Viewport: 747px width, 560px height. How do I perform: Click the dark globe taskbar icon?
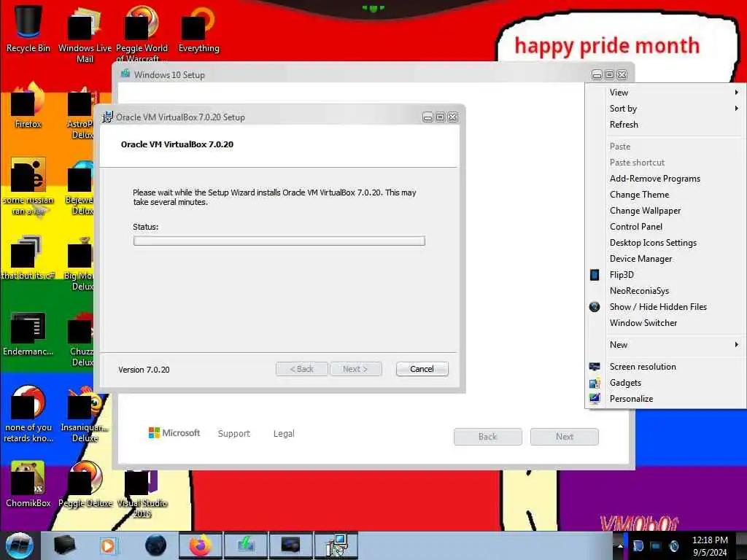(x=155, y=545)
